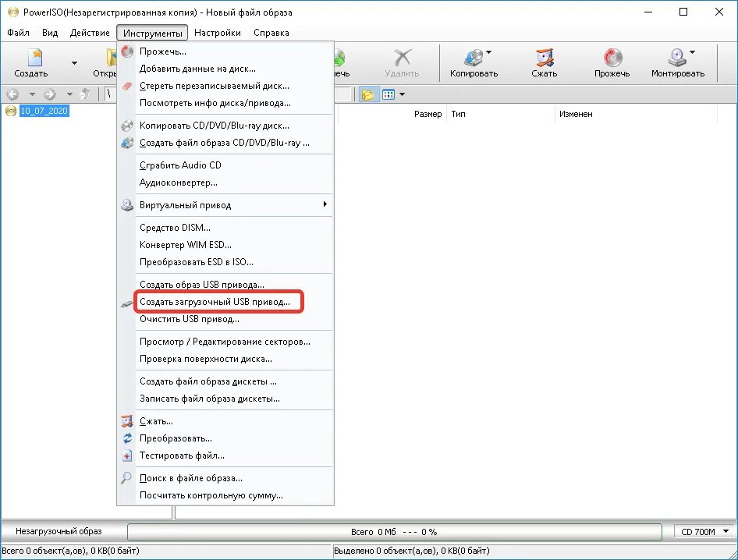738x560 pixels.
Task: Open Средство DISM...
Action: 225,228
